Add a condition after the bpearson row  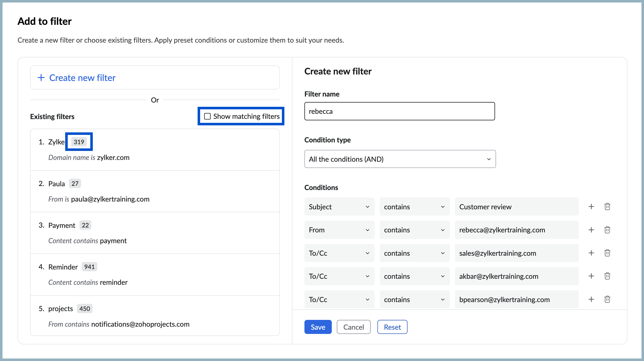click(x=591, y=299)
